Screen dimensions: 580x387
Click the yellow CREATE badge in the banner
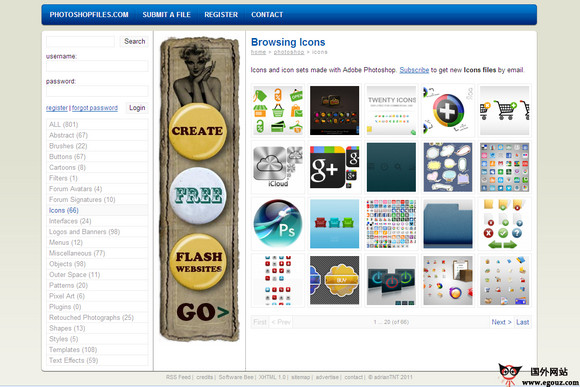pyautogui.click(x=198, y=131)
